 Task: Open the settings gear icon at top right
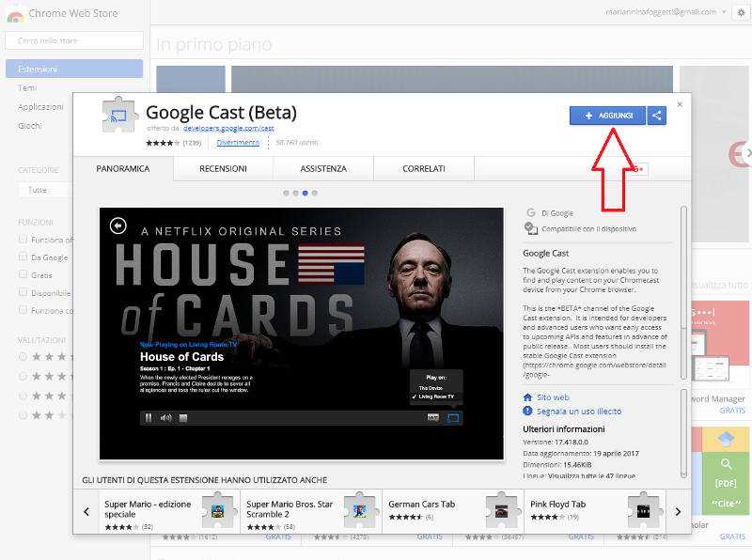(x=741, y=12)
